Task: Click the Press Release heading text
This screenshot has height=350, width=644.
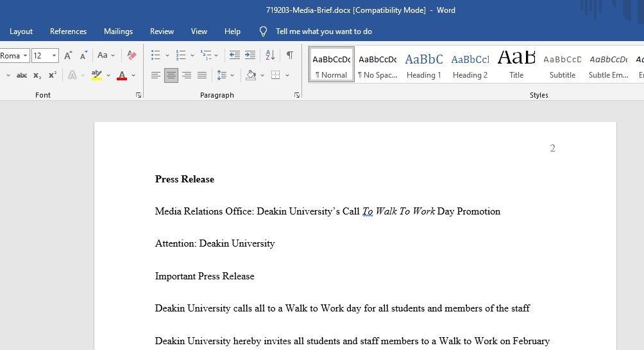Action: (184, 179)
